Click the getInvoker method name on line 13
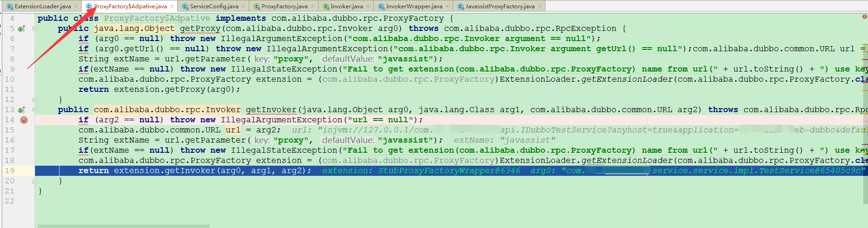 pos(271,110)
